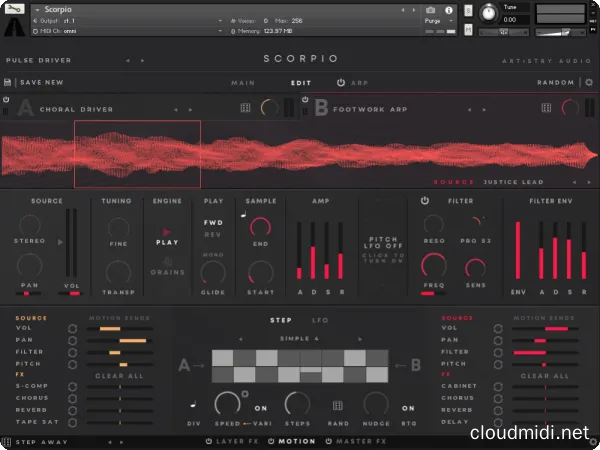Image resolution: width=600 pixels, height=450 pixels.
Task: Click the waveform selection region box
Action: (137, 154)
